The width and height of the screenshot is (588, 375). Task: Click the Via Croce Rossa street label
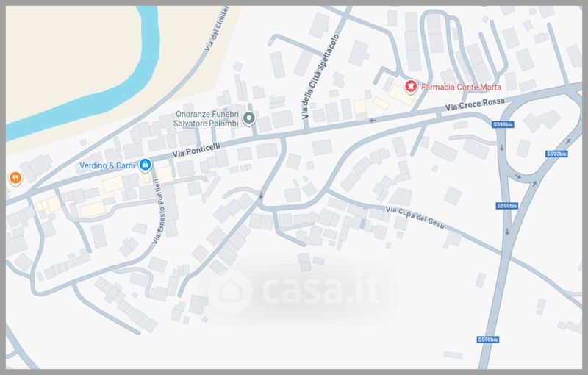(x=475, y=104)
